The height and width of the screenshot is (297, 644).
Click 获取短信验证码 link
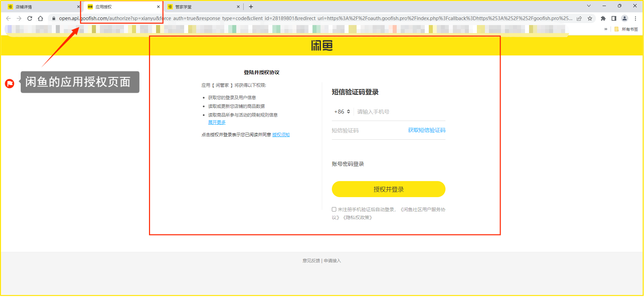pos(426,130)
